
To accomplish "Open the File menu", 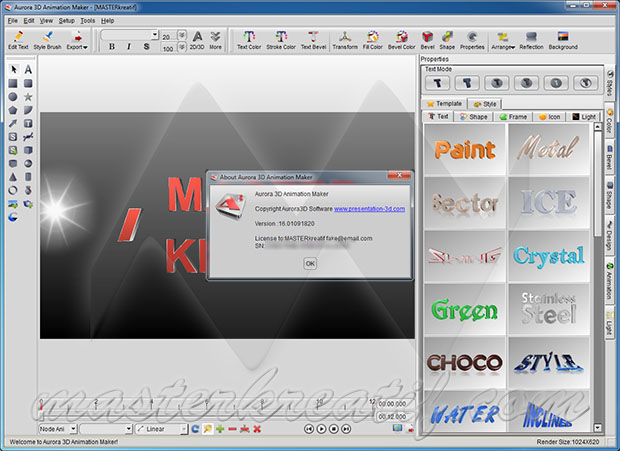I will [12, 21].
